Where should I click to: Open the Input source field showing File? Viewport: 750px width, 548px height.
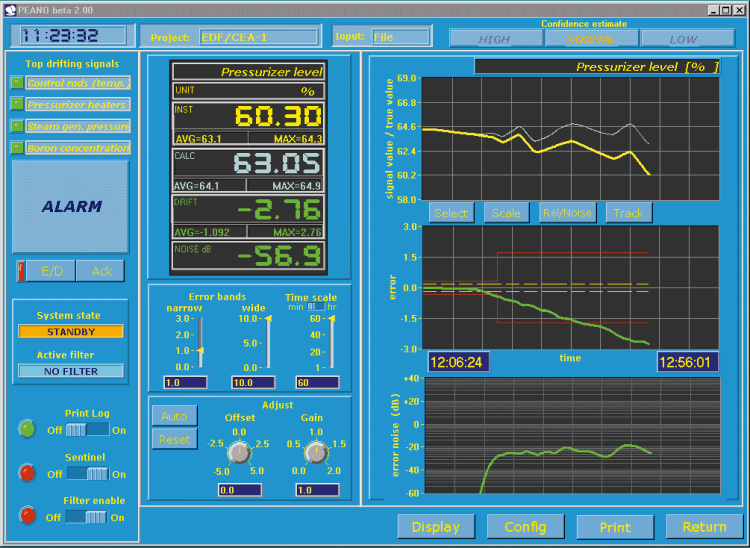coord(399,37)
